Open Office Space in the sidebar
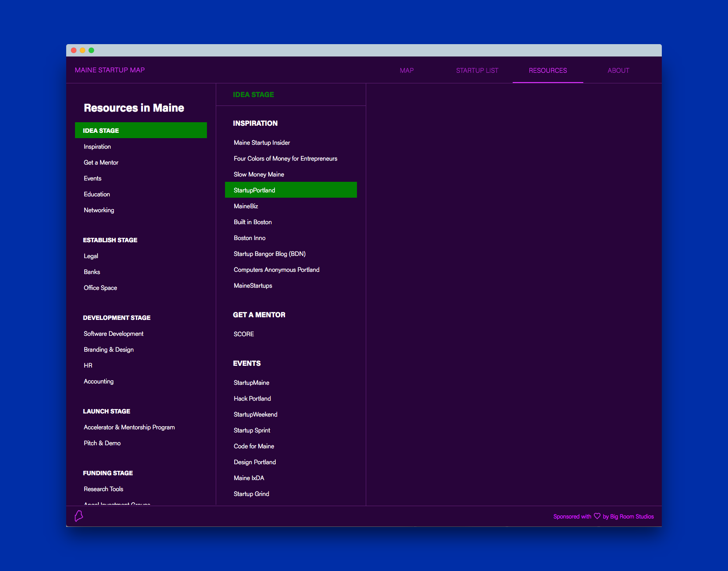The image size is (728, 571). point(101,288)
